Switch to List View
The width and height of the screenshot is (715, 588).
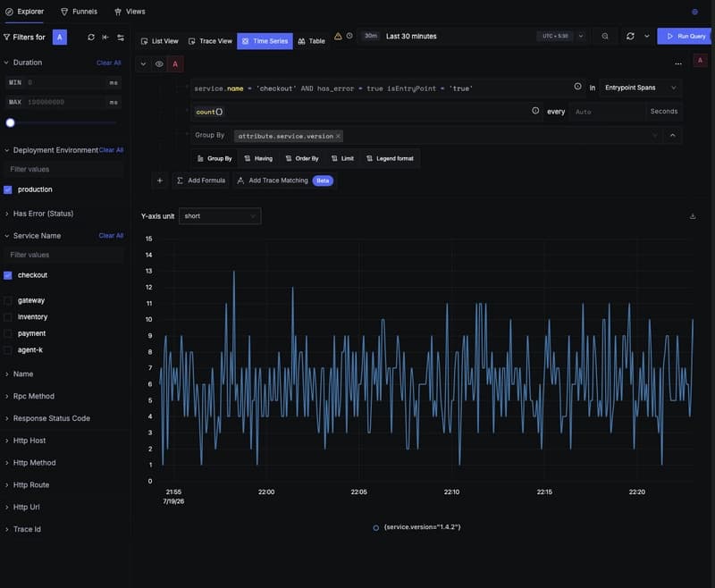160,41
